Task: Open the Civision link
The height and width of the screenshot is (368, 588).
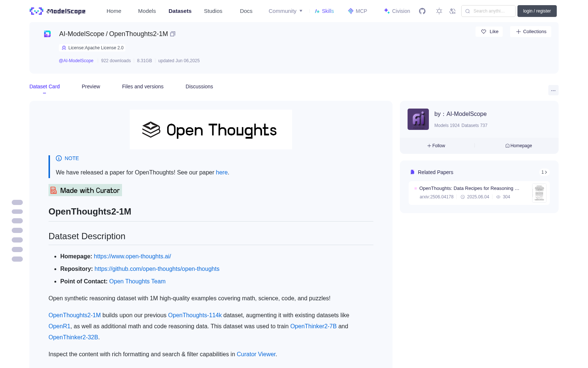Action: point(397,11)
